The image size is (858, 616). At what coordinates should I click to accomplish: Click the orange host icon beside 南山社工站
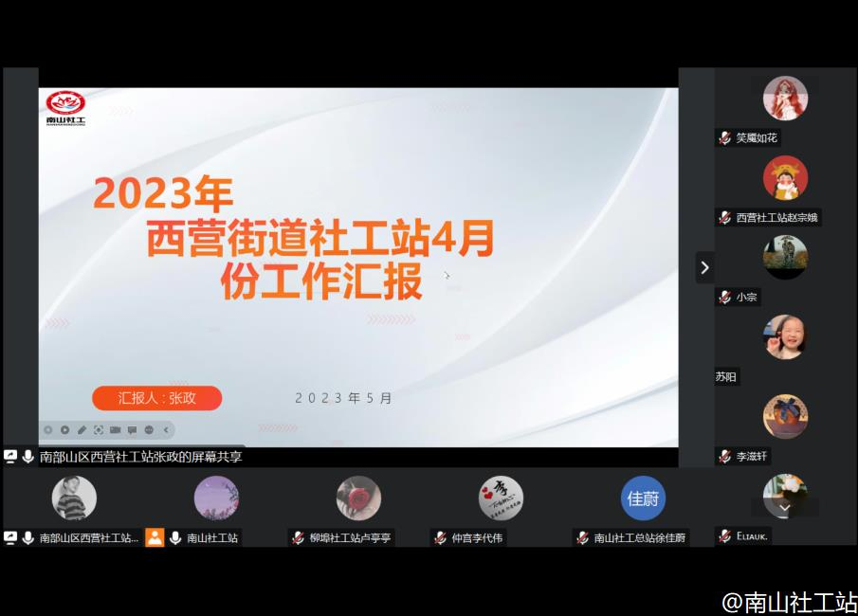[x=155, y=537]
